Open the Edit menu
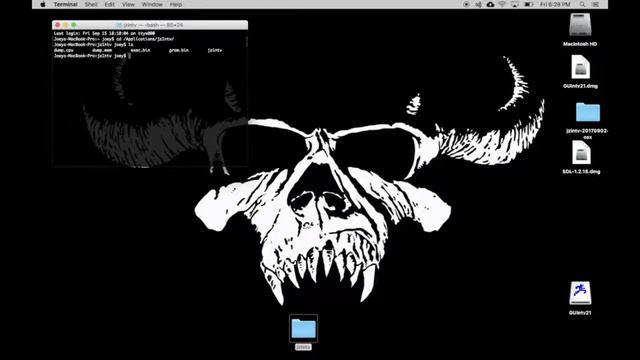This screenshot has height=360, width=640. click(x=109, y=4)
